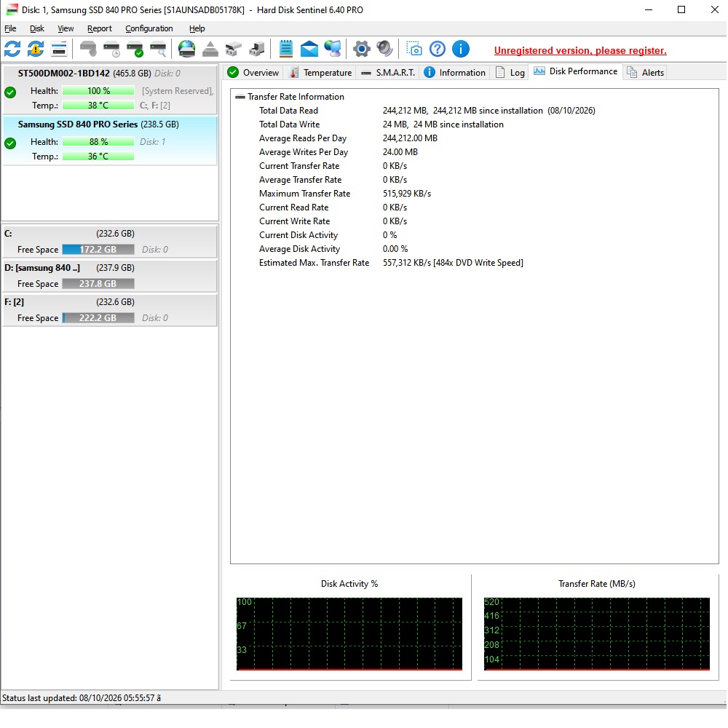Click the globe and monitor network icon
728x728 pixels.
click(x=333, y=49)
